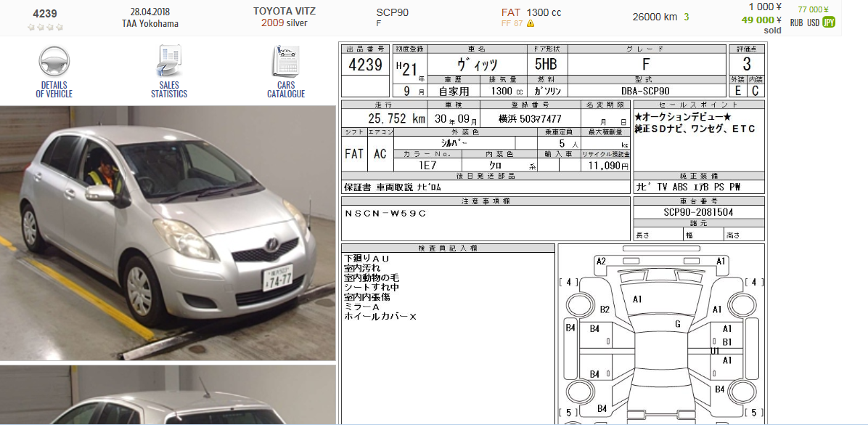Click the 11,090 recycle fee value

605,165
